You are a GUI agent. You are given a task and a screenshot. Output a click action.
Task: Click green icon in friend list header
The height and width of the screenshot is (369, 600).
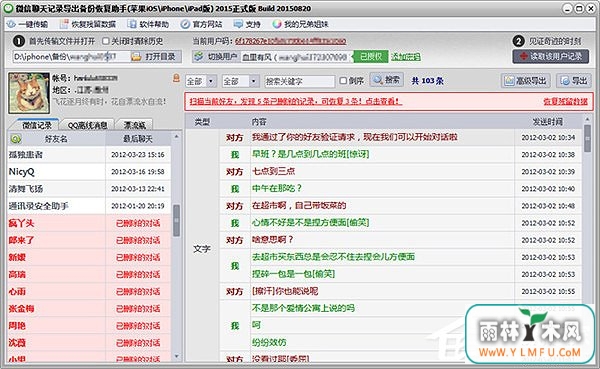tap(16, 139)
